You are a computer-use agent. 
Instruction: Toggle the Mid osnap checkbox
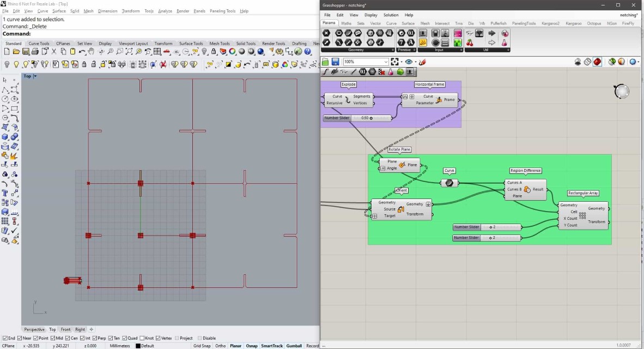click(52, 338)
